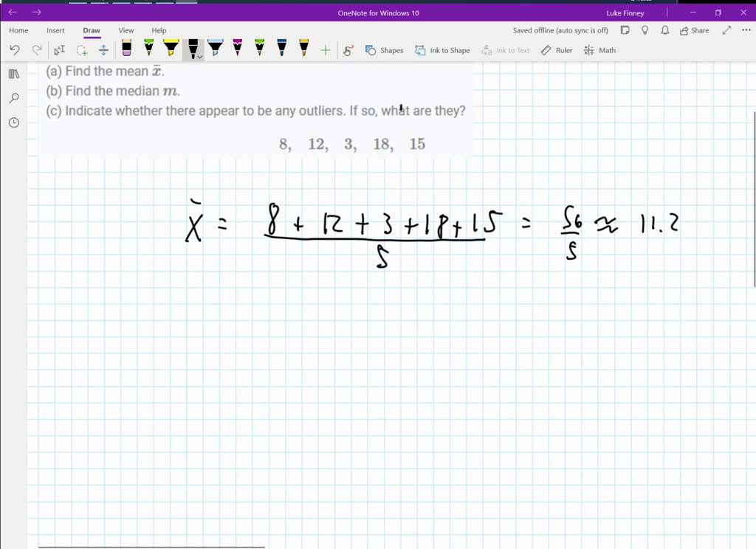Open the View tab
This screenshot has width=756, height=549.
pos(126,30)
